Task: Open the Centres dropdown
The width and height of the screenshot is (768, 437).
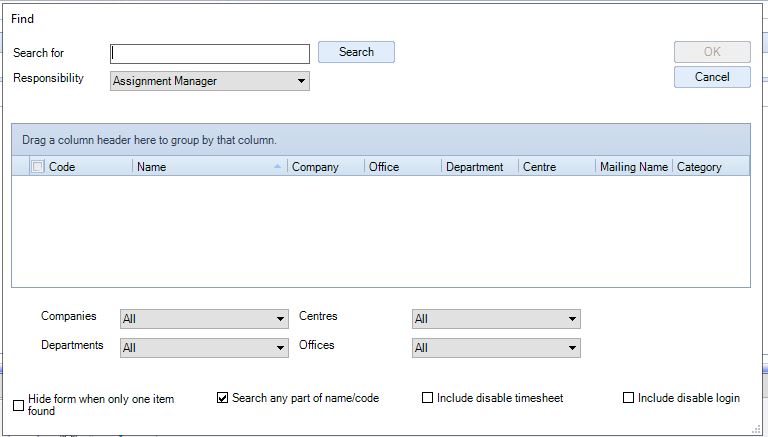Action: [496, 319]
